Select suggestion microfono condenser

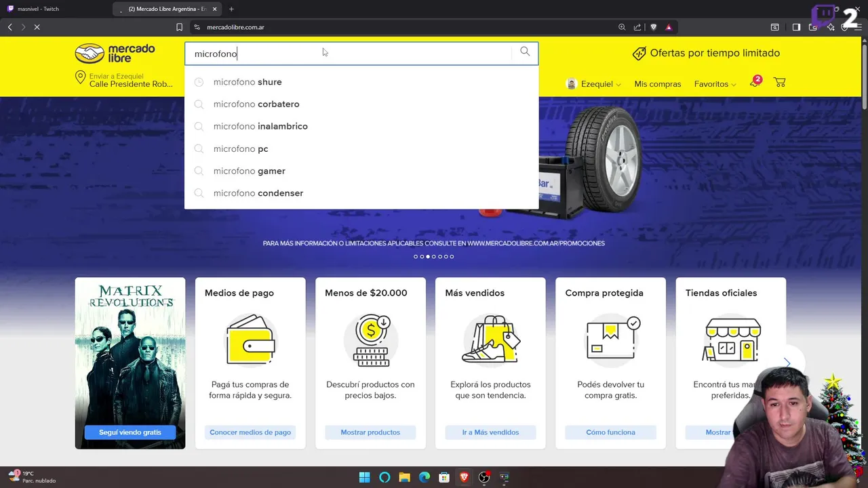pos(361,193)
